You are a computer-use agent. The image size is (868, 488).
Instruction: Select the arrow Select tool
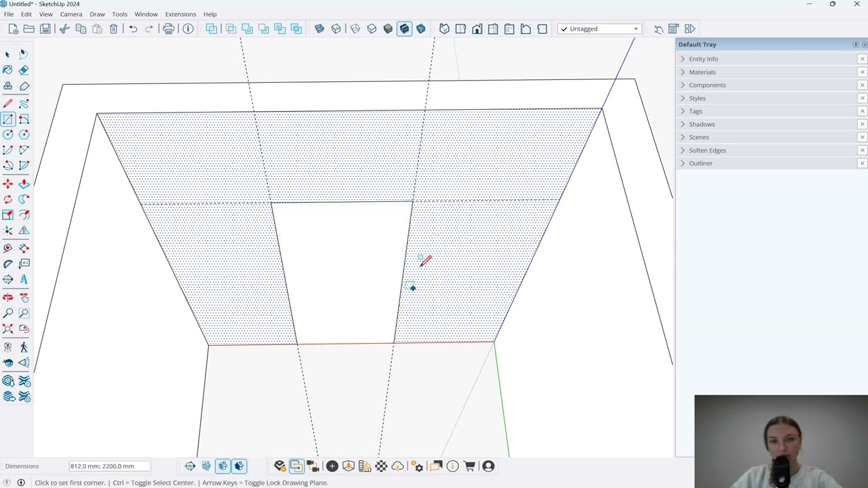coord(7,54)
